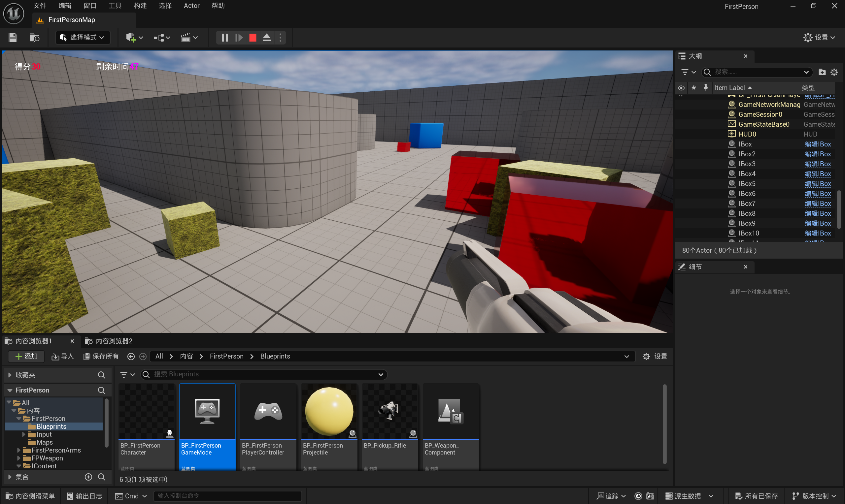Pause the running simulation
This screenshot has width=845, height=504.
(x=224, y=37)
